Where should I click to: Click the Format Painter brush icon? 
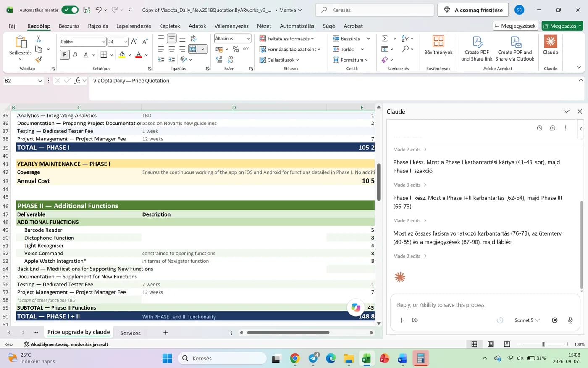point(39,59)
